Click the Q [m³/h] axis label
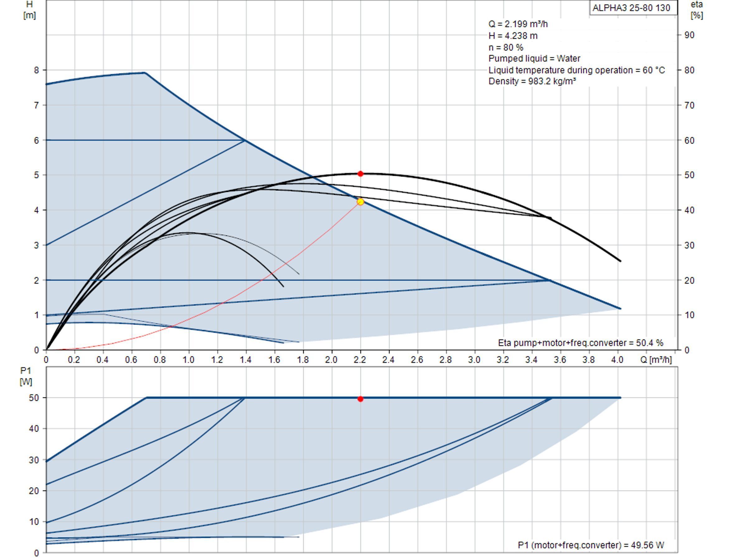Screen dimensions: 747x560 click(656, 360)
